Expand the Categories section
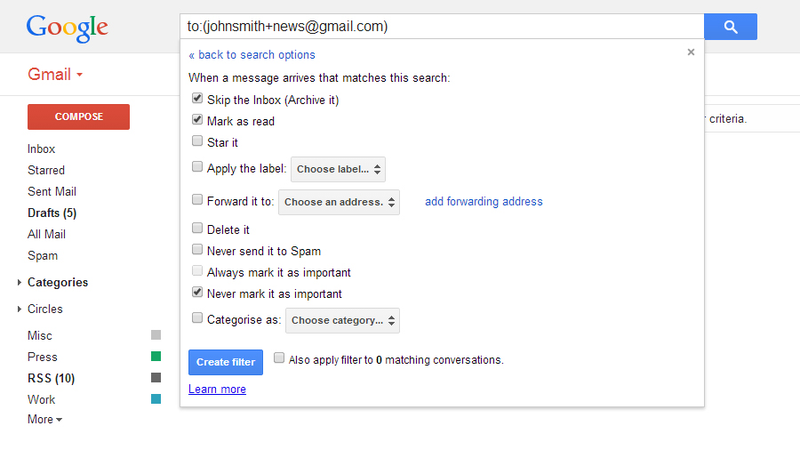 pos(19,282)
